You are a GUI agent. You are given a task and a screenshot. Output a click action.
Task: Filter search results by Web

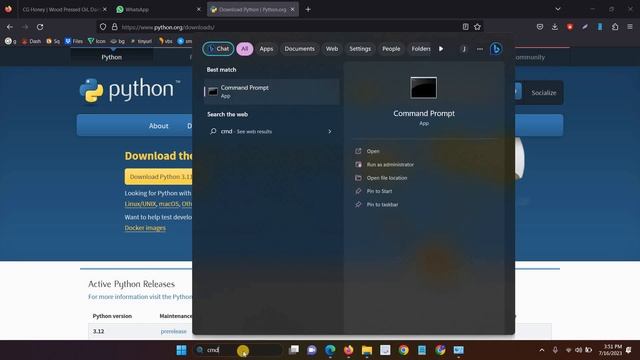click(332, 49)
